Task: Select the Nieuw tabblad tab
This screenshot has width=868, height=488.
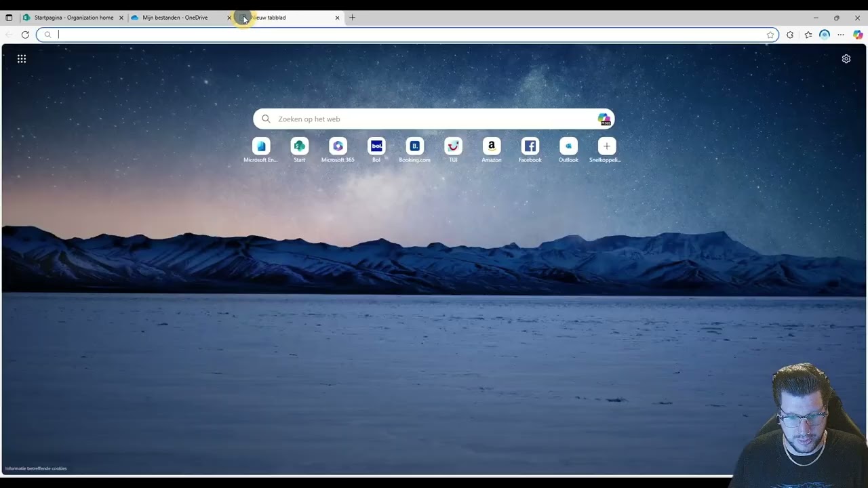Action: pos(290,18)
